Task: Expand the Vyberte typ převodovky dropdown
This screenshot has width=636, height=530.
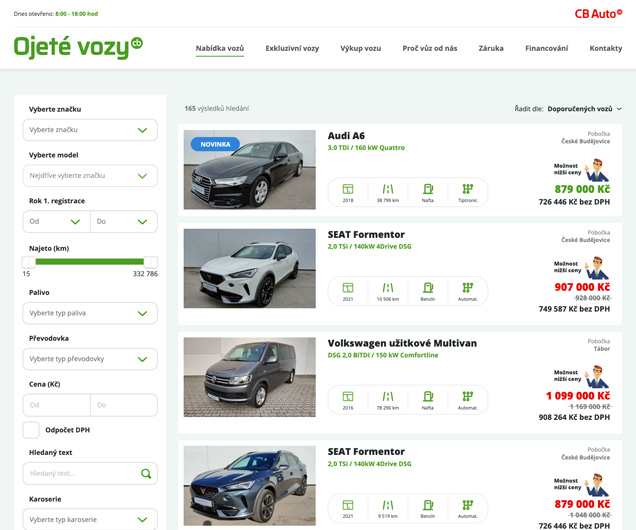Action: point(90,359)
